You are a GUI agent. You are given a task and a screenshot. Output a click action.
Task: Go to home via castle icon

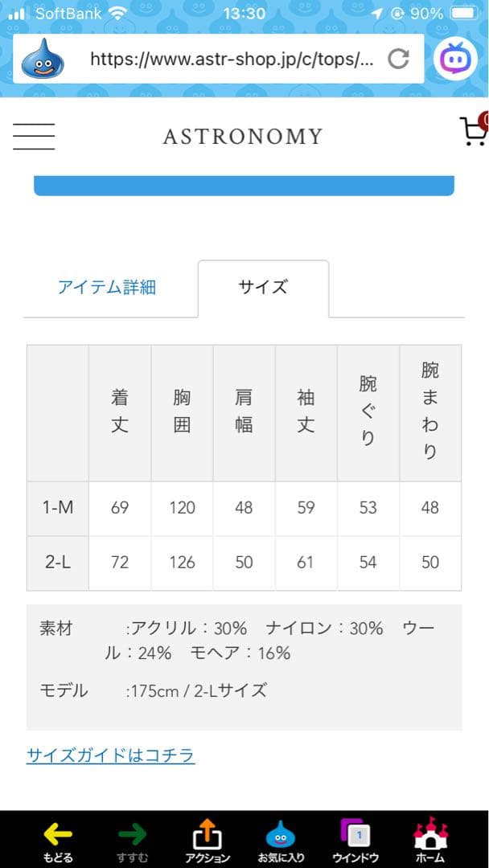(430, 841)
